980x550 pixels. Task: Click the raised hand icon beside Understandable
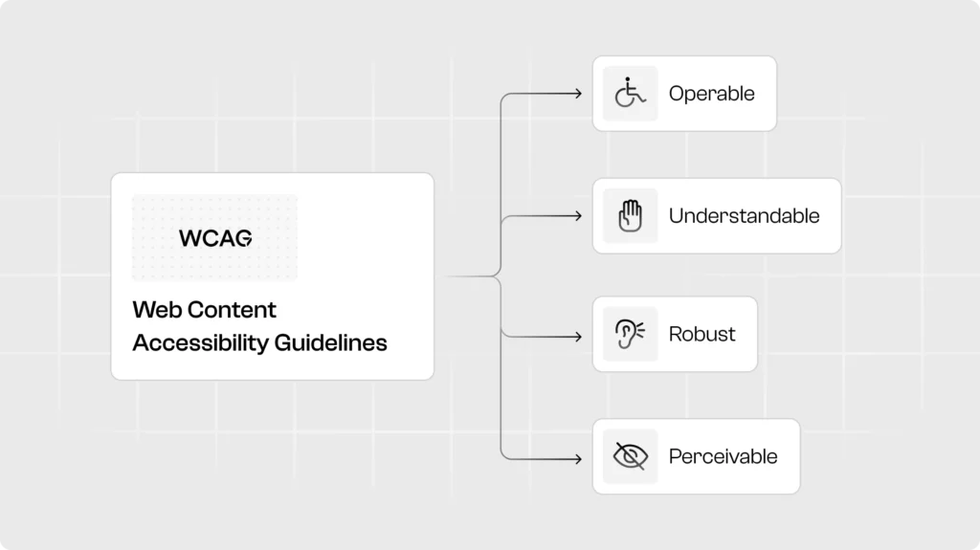point(630,216)
